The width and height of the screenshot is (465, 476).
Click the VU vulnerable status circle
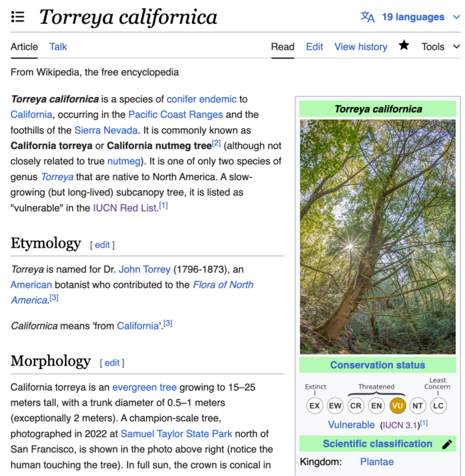397,406
